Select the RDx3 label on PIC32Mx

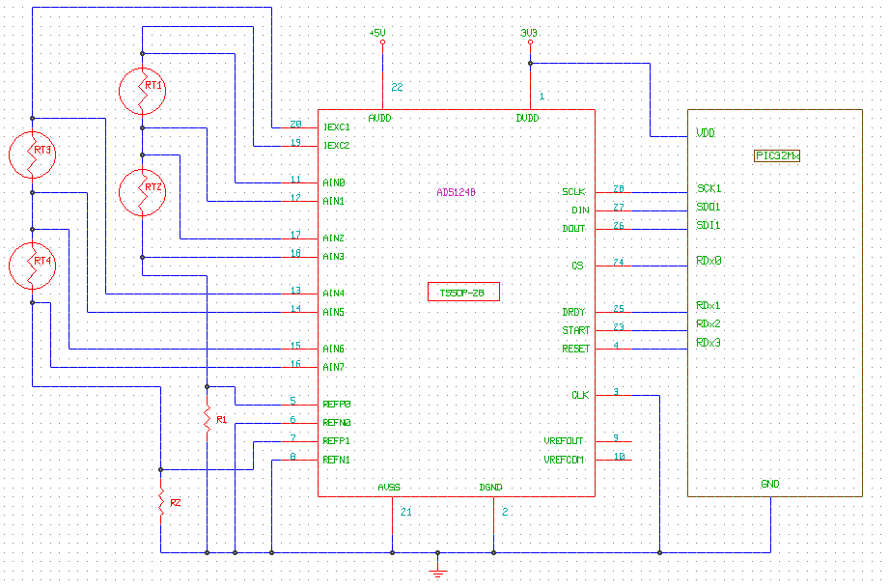(708, 343)
